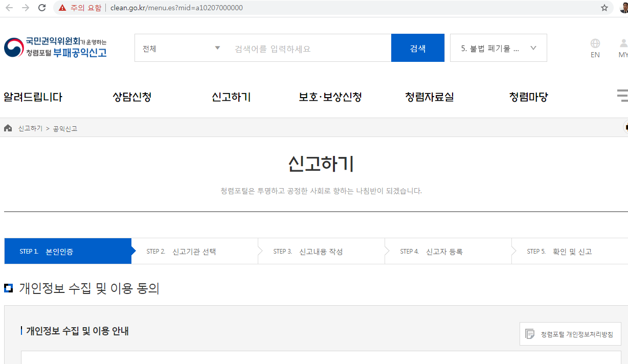Select STEP 3. 신고내용 작성 step
The width and height of the screenshot is (628, 364).
coord(322,251)
